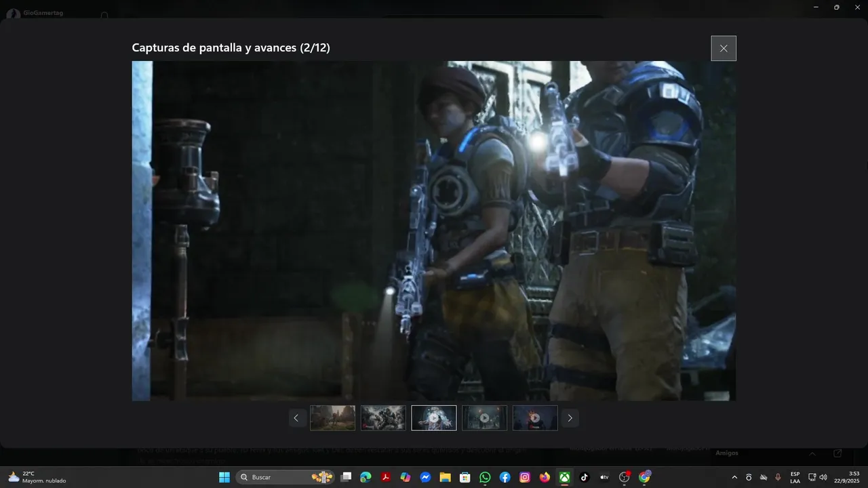Select the fourth video thumbnail
Viewport: 868px width, 488px height.
tap(484, 418)
